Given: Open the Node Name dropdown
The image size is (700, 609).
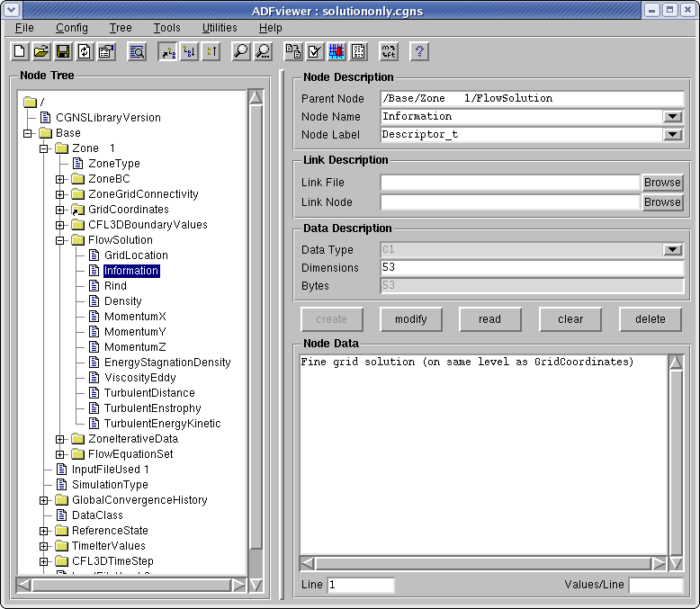Looking at the screenshot, I should 672,117.
